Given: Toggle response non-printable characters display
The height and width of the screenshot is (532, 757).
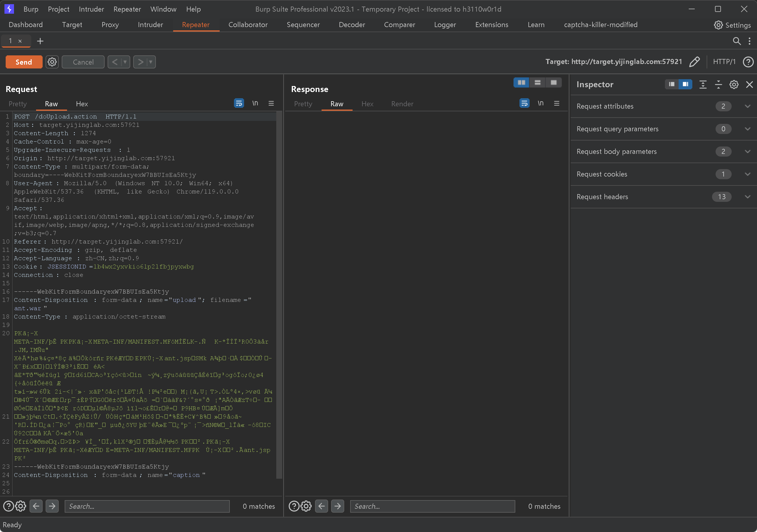Looking at the screenshot, I should [x=541, y=103].
